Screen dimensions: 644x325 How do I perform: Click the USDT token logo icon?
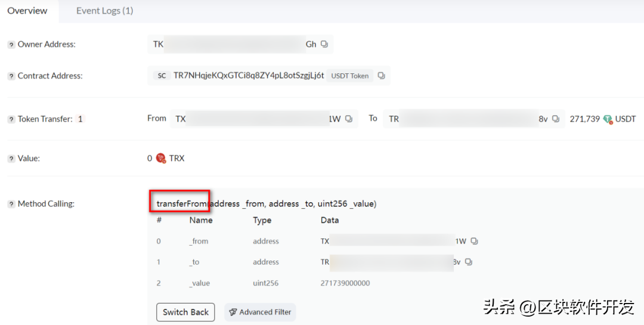(x=608, y=119)
